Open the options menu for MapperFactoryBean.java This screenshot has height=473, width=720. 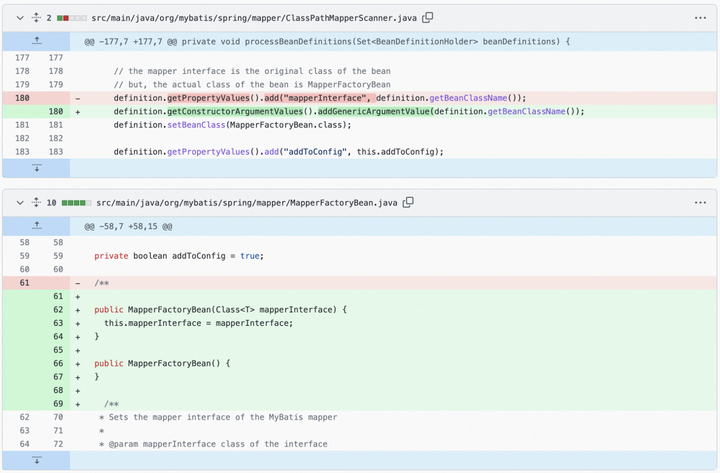700,202
